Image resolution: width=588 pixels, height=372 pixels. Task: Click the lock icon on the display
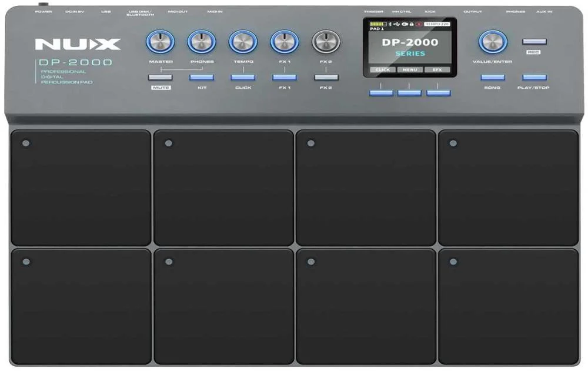(412, 24)
